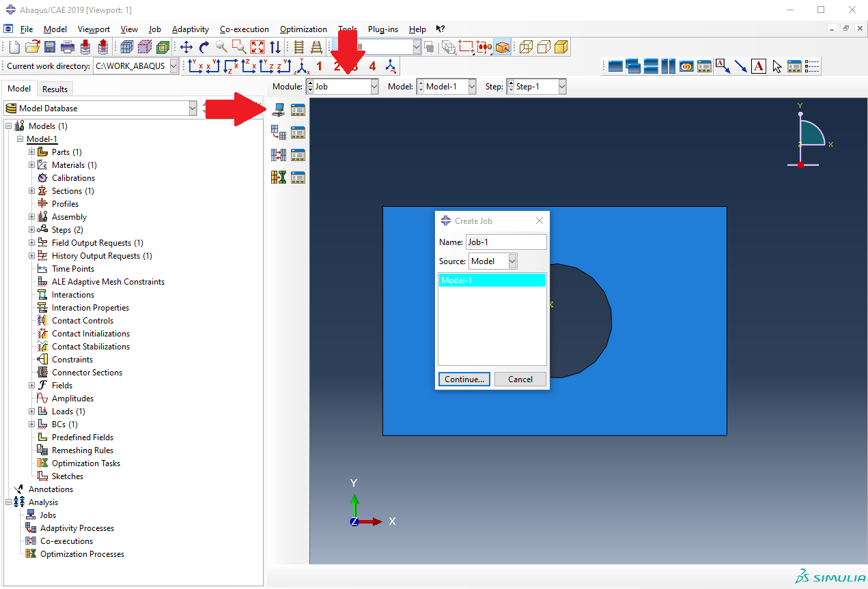Viewport: 868px width, 589px height.
Task: Select the Rotate View tool
Action: coord(204,47)
